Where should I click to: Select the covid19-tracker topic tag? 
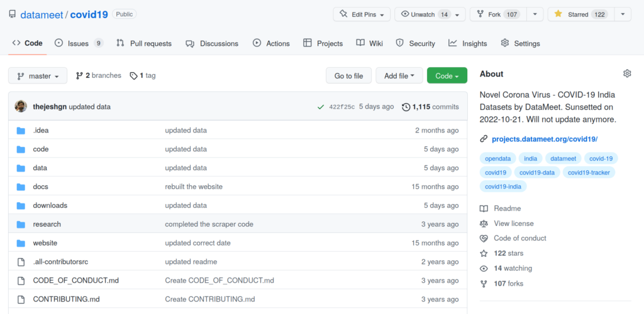(589, 173)
